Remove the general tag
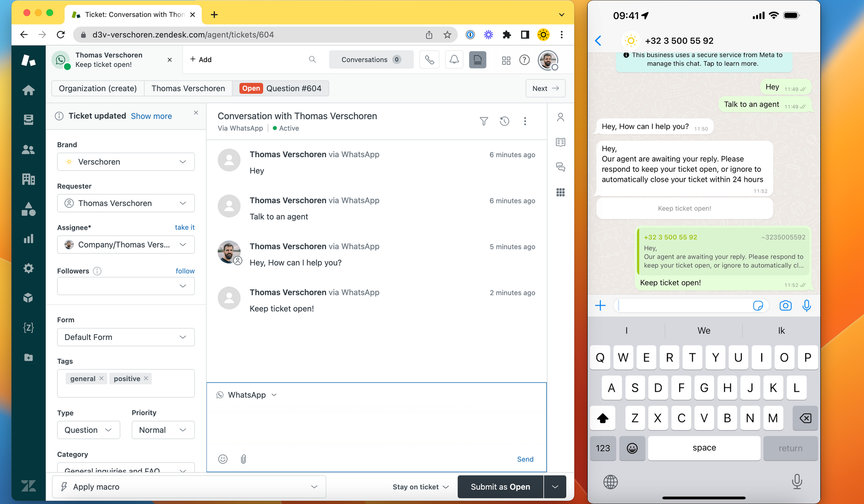The image size is (864, 504). coord(102,378)
